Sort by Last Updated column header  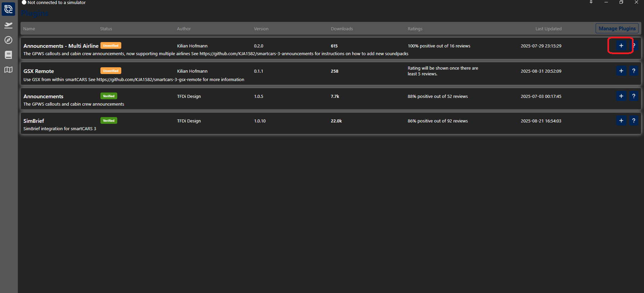(x=548, y=29)
